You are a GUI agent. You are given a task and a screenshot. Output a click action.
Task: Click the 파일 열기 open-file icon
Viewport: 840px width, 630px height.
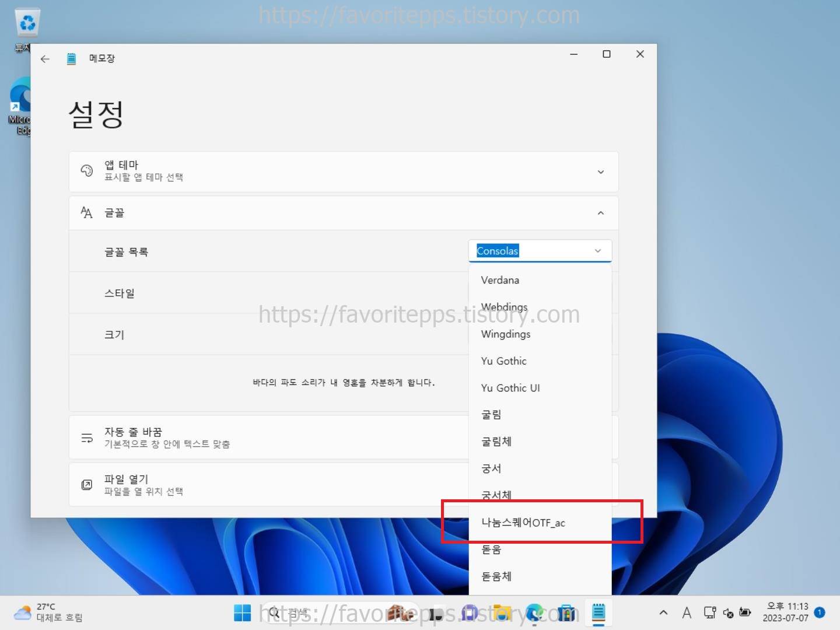point(87,485)
